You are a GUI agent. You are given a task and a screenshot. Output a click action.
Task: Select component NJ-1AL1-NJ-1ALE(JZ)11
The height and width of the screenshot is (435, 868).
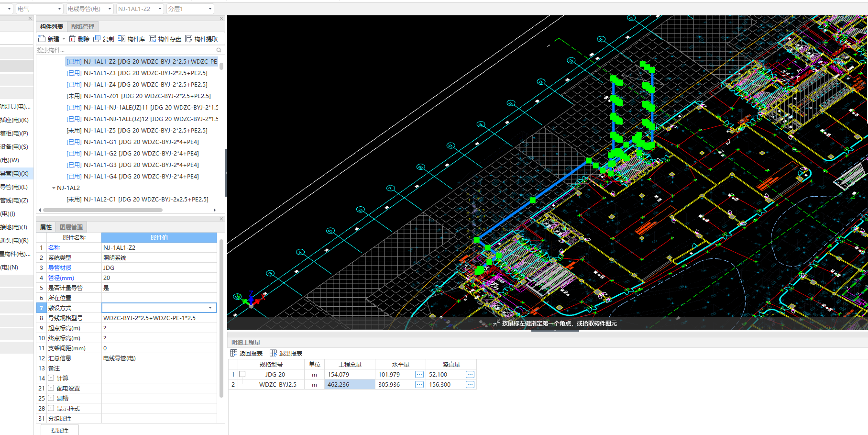pyautogui.click(x=142, y=108)
